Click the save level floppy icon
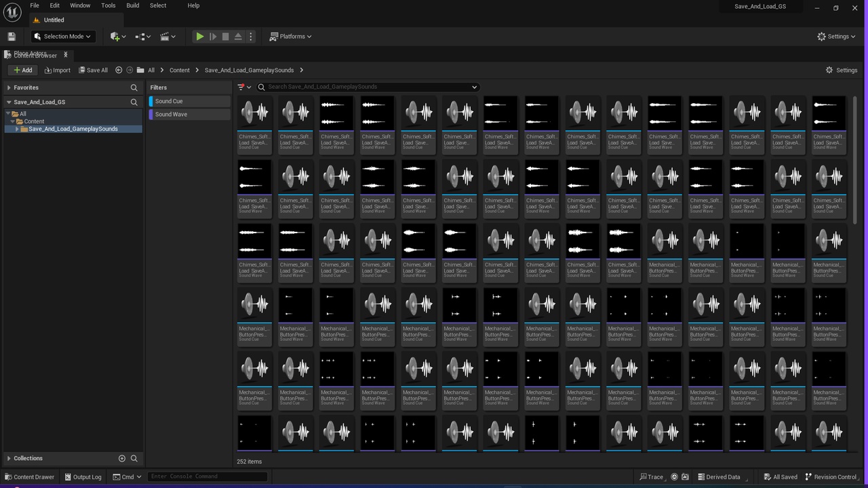The width and height of the screenshot is (868, 488). click(12, 37)
